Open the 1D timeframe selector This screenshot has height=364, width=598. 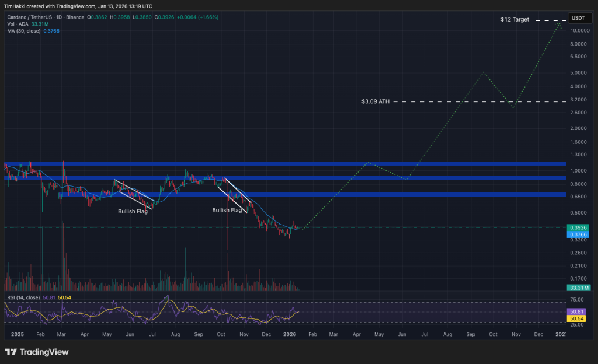[58, 17]
